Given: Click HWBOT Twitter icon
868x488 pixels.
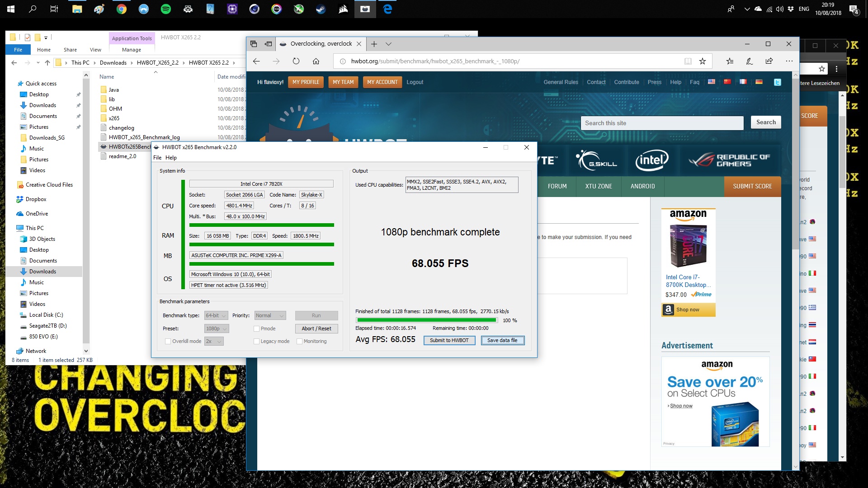Looking at the screenshot, I should tap(778, 82).
